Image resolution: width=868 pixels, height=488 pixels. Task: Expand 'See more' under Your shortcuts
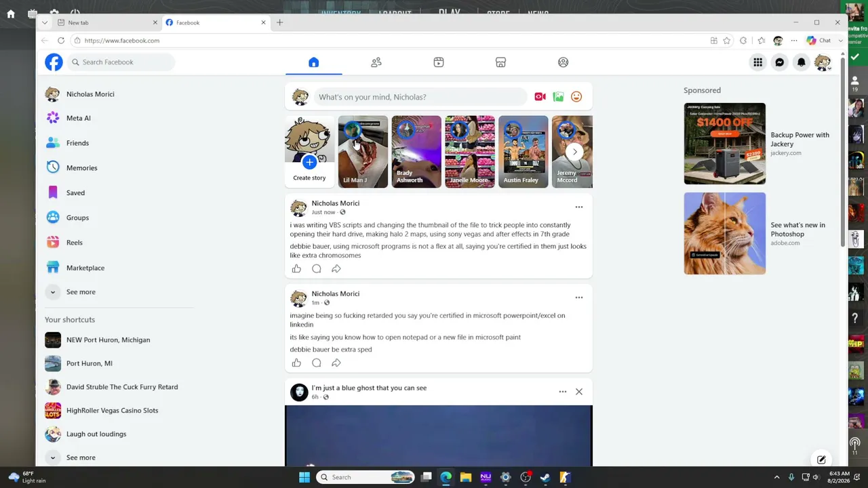point(81,457)
